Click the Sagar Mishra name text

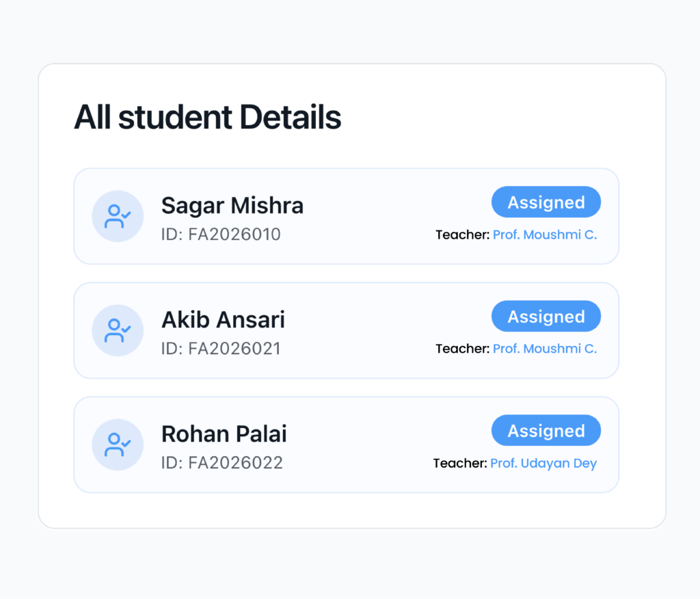(x=232, y=205)
